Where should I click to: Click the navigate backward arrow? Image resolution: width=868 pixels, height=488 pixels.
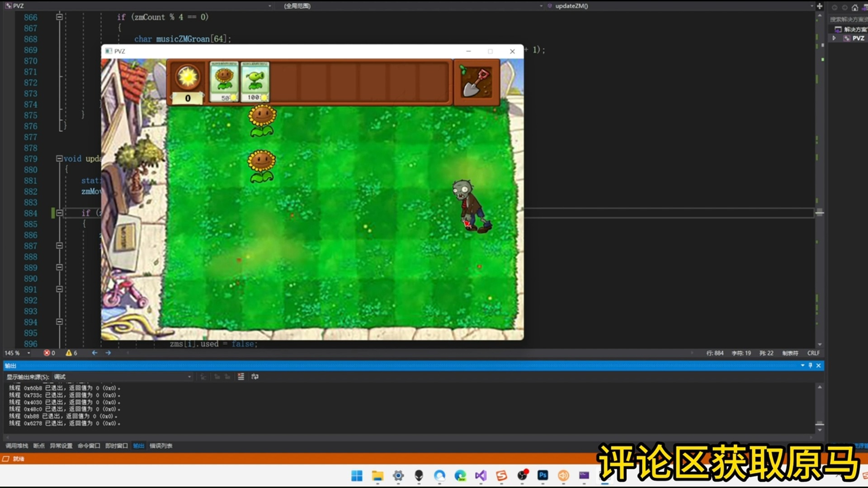pyautogui.click(x=94, y=353)
